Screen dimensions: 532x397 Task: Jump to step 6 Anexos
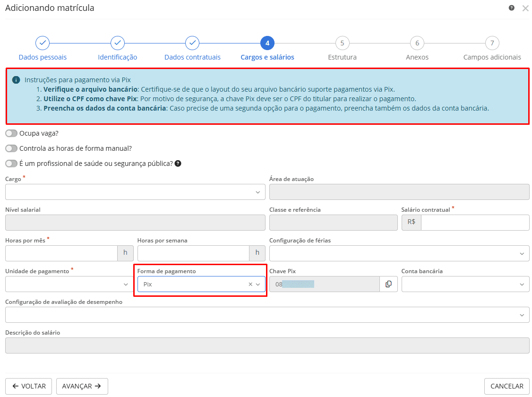pyautogui.click(x=417, y=43)
